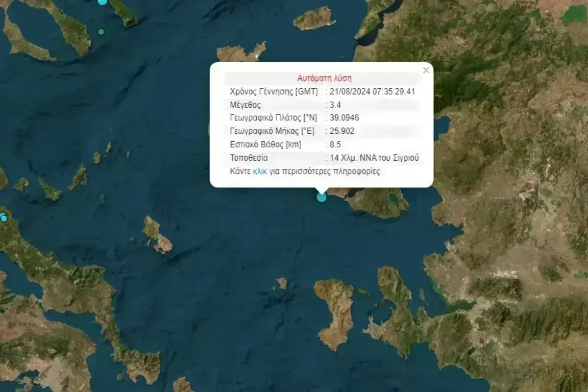The width and height of the screenshot is (588, 392).
Task: Open the κλικ link for more information
Action: 260,171
